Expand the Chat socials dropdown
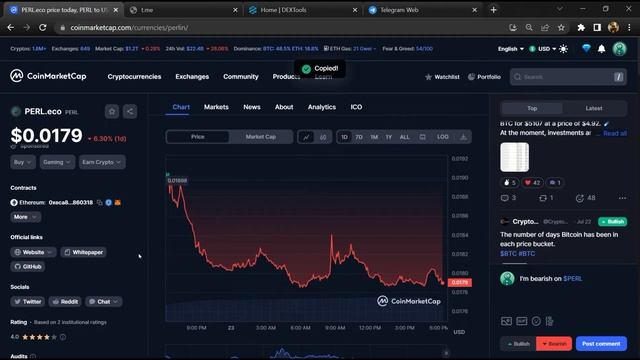Viewport: 640px width, 360px height. pos(104,302)
